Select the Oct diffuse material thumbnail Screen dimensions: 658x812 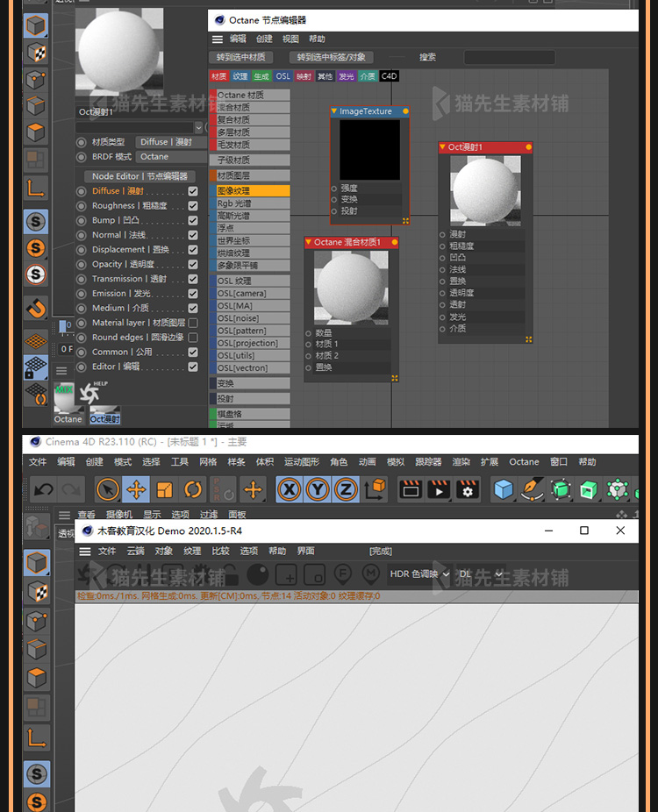pos(104,404)
